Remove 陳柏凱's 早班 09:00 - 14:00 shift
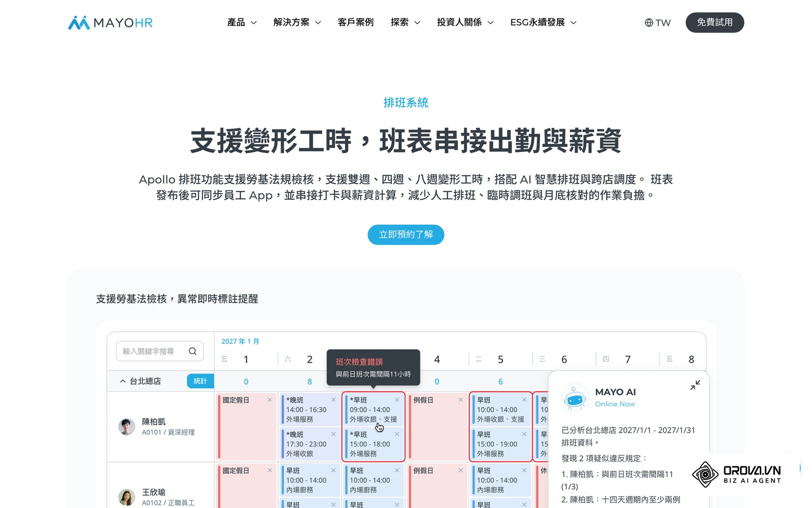Screen dimensions: 812x508 [397, 400]
